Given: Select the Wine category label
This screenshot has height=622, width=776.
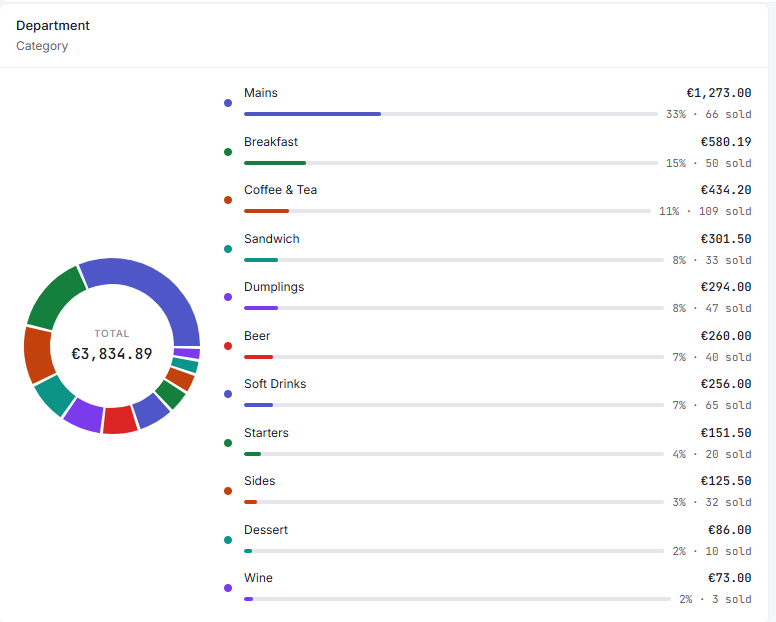Looking at the screenshot, I should coord(258,578).
